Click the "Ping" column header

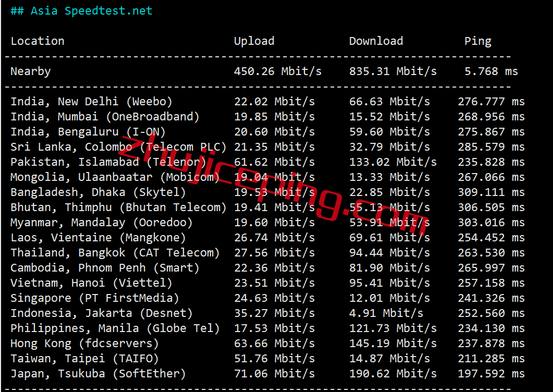tap(478, 41)
